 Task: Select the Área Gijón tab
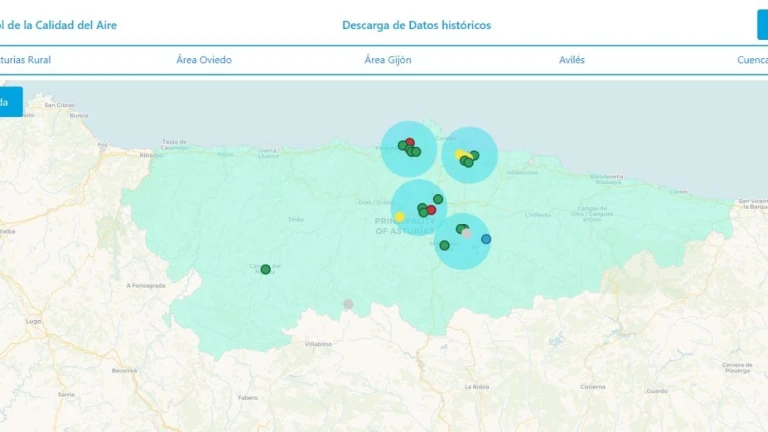point(388,60)
